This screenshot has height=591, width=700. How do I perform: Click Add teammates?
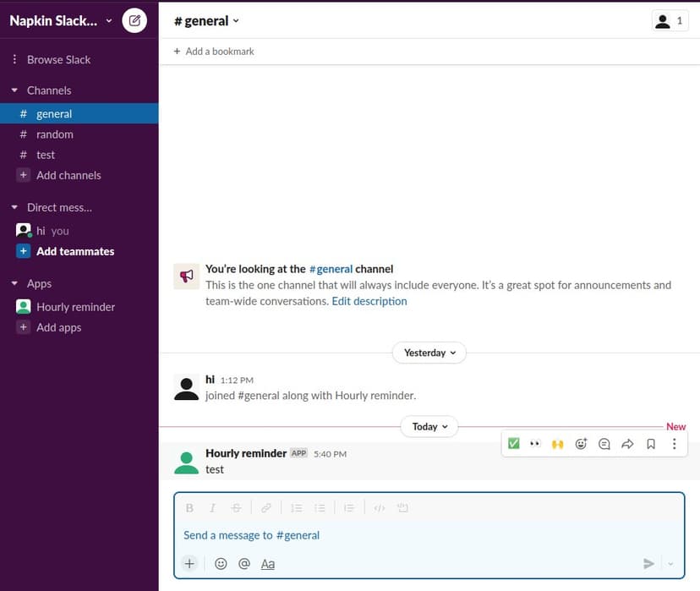(75, 251)
